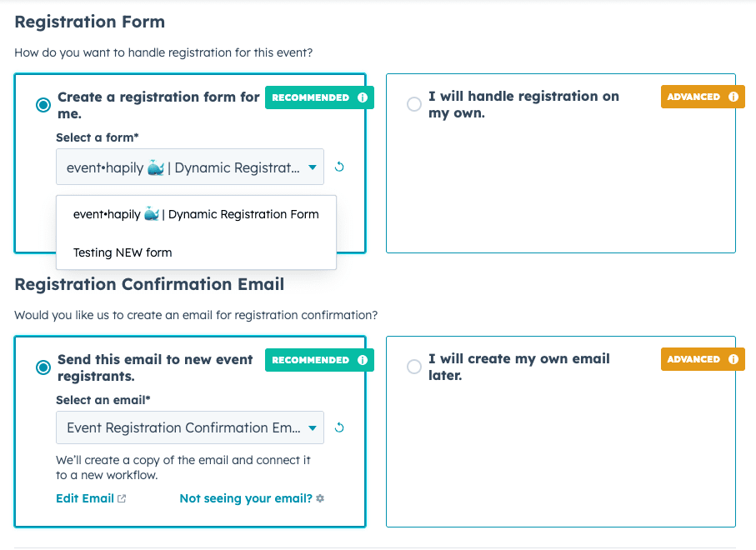Screen dimensions: 756x550
Task: Click info icon on email Recommended badge
Action: (363, 360)
